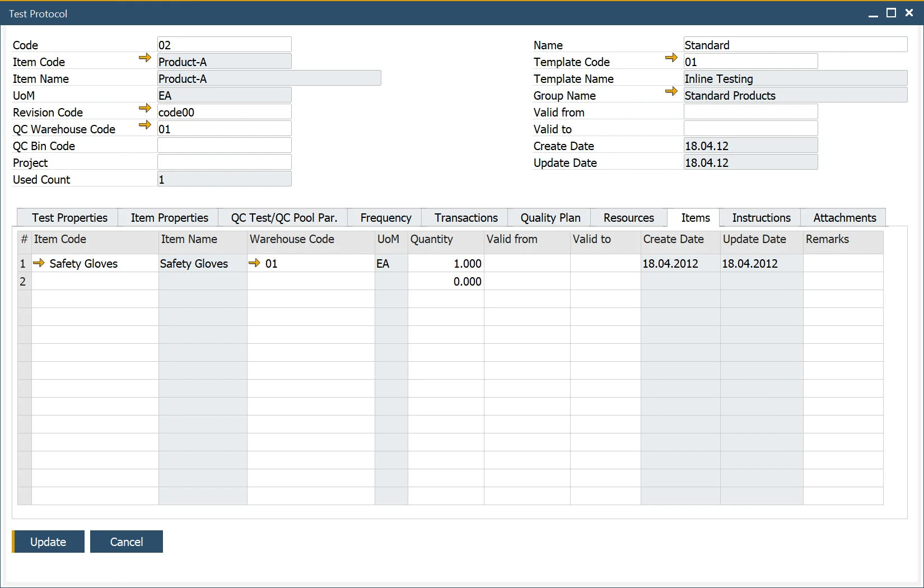Click the Cancel button
The width and height of the screenshot is (924, 588).
click(127, 542)
